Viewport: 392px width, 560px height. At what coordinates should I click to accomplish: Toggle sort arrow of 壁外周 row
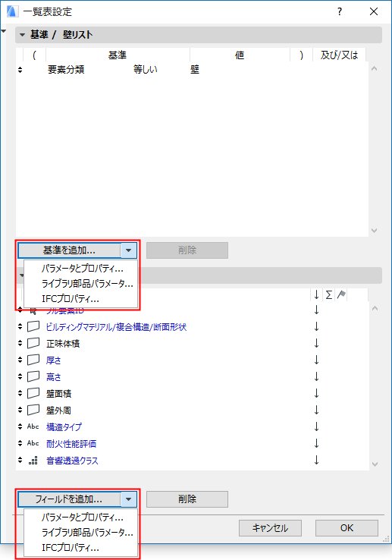[x=316, y=411]
